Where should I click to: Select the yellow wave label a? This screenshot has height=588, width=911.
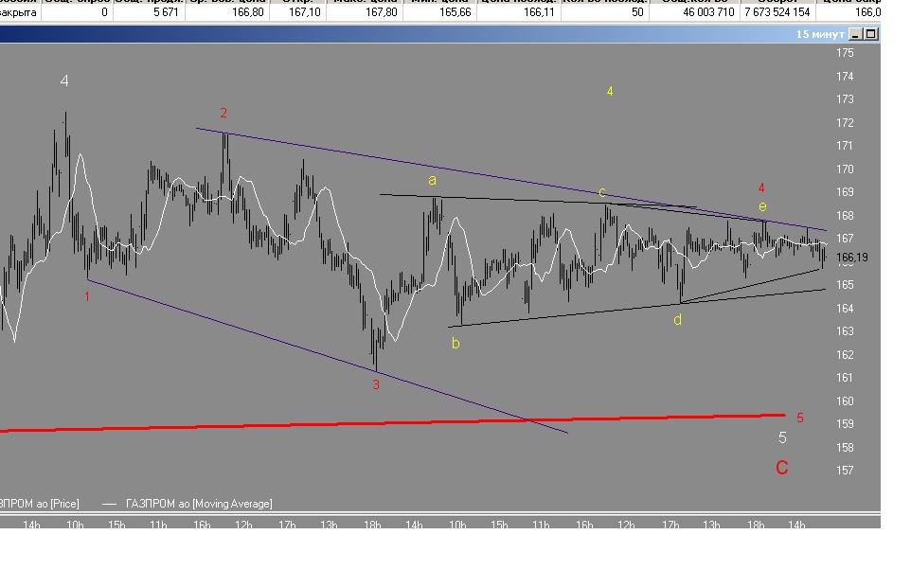click(432, 181)
